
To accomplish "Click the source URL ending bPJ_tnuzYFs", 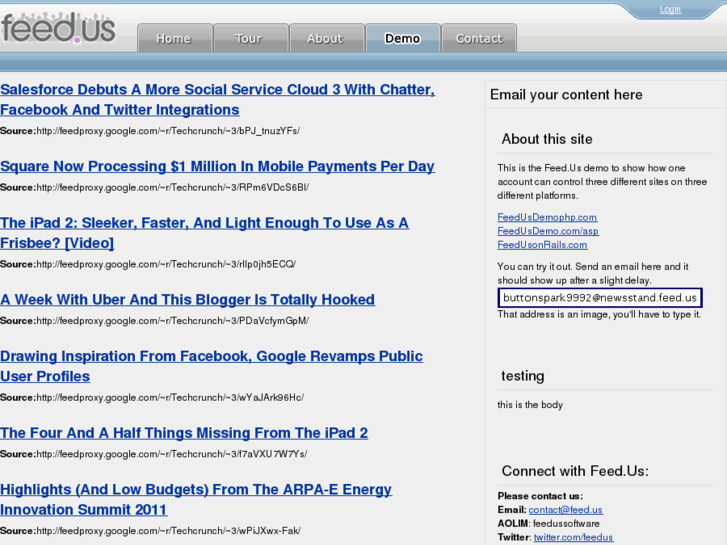I will coord(168,131).
